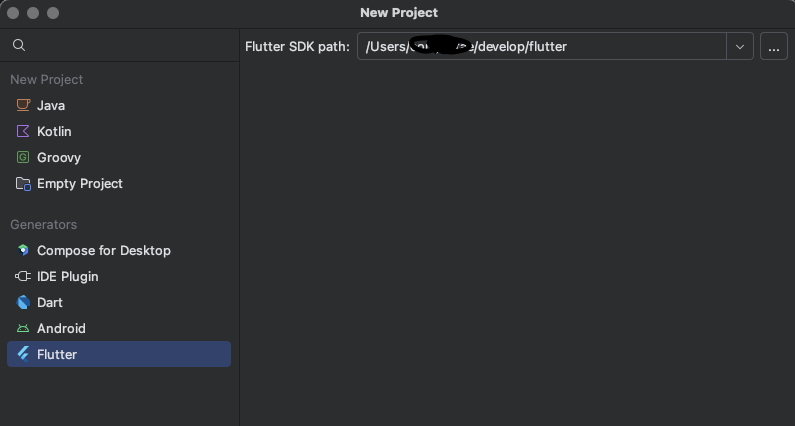Click the Android robot icon
The image size is (795, 426).
(x=23, y=328)
